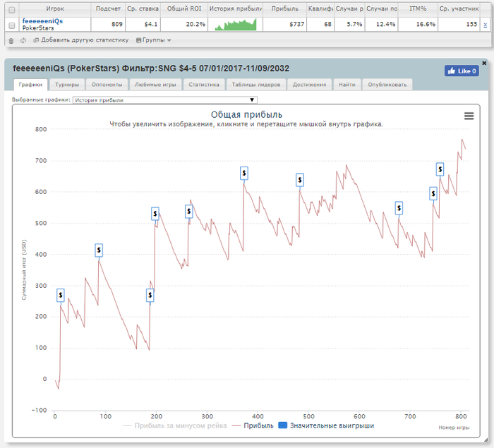
Task: Open the 'Статистика' tab
Action: click(x=204, y=85)
